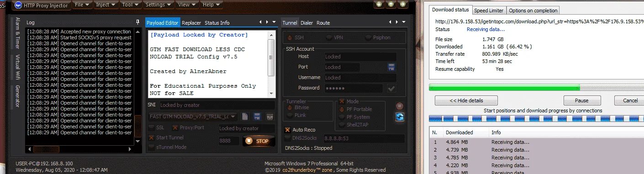Open the Inject menu dropdown
This screenshot has height=174, width=644.
[106, 5]
